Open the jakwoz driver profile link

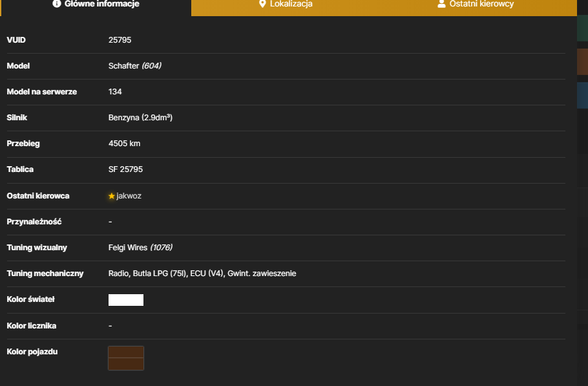click(x=129, y=196)
